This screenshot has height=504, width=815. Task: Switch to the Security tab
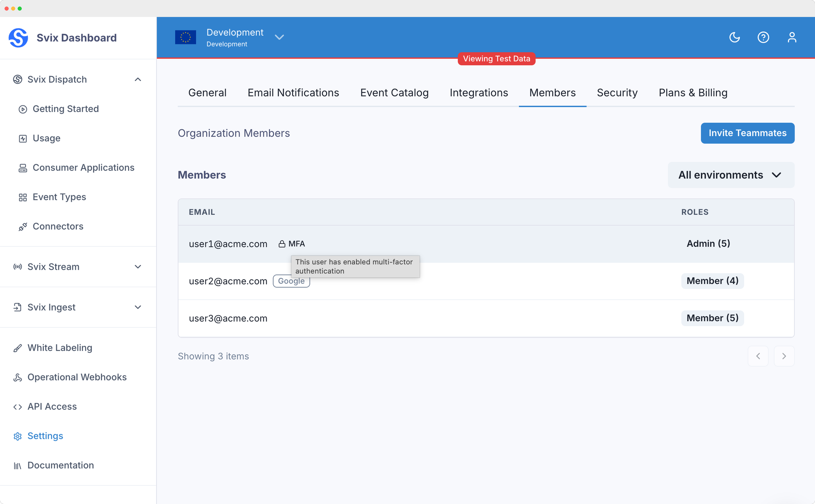pos(617,93)
